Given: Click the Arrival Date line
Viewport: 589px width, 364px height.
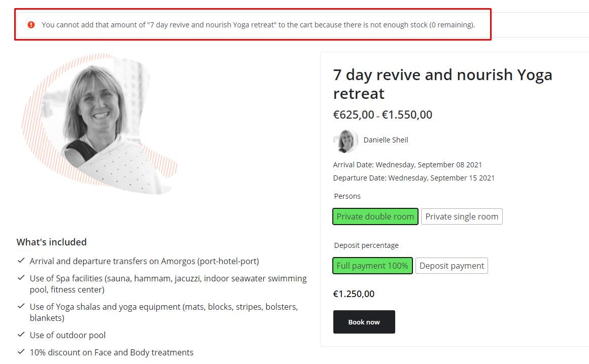Looking at the screenshot, I should click(x=407, y=165).
